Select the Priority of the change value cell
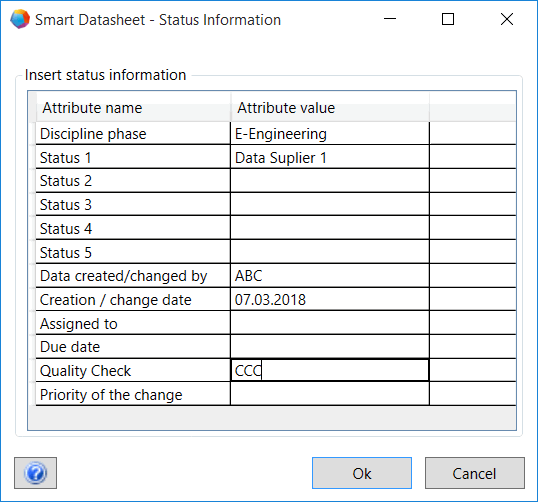 coord(330,394)
